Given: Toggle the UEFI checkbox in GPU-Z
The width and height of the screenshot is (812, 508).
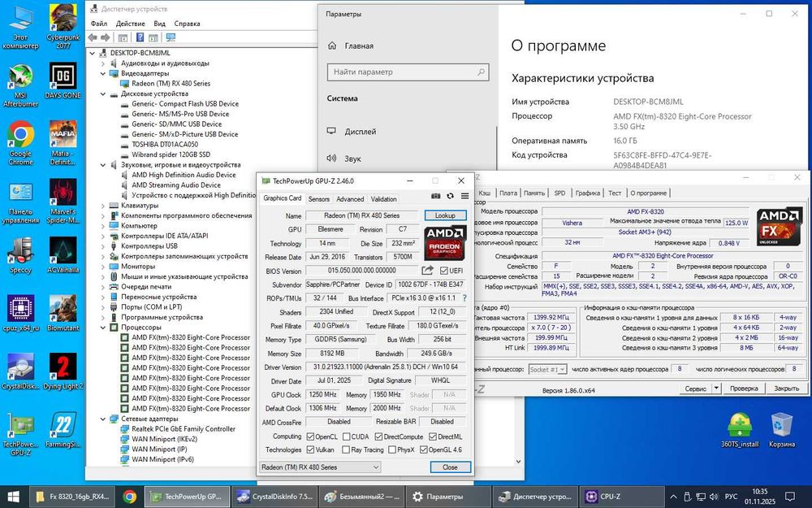Looking at the screenshot, I should tap(444, 271).
